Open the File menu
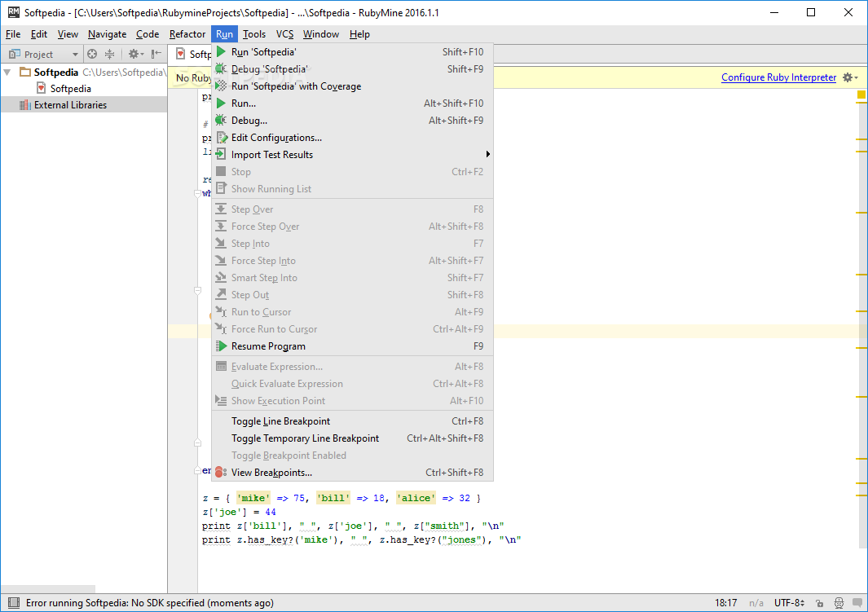Screen dimensions: 868x612 coord(13,34)
